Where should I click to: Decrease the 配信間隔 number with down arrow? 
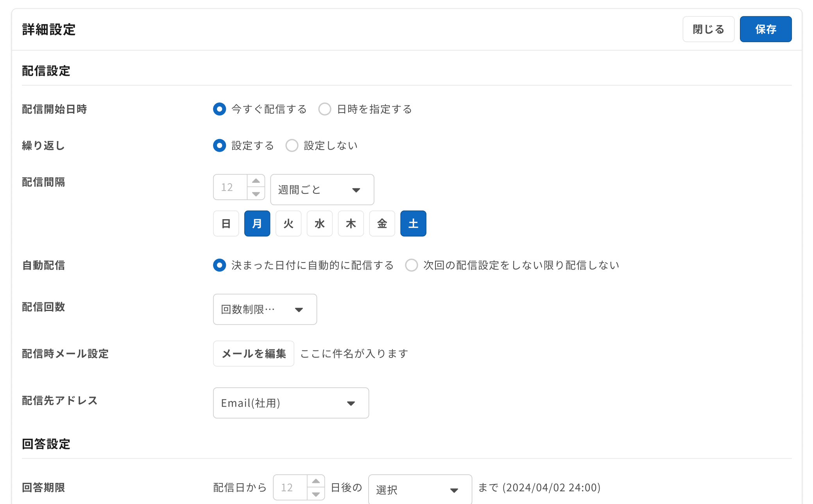(x=256, y=194)
